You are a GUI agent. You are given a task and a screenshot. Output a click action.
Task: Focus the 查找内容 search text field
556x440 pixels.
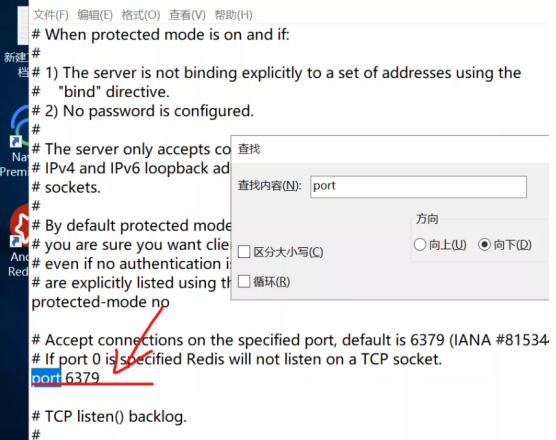tap(418, 186)
